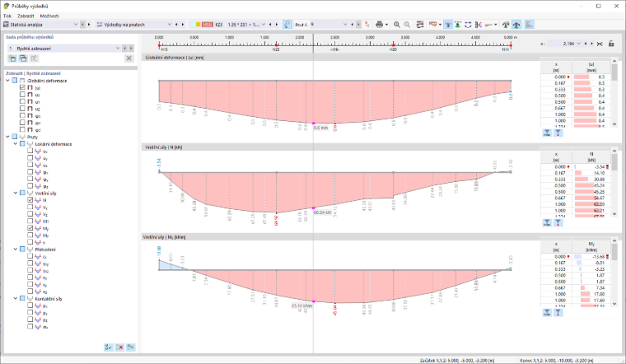Toggle the My internal force checkbox
The height and width of the screenshot is (364, 626).
pyautogui.click(x=30, y=228)
